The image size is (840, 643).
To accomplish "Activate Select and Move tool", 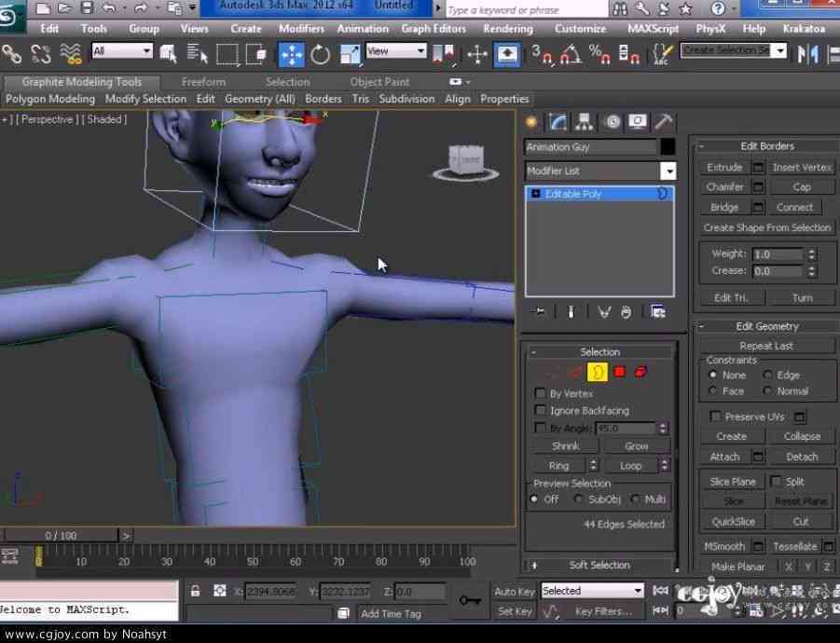I will click(x=291, y=55).
